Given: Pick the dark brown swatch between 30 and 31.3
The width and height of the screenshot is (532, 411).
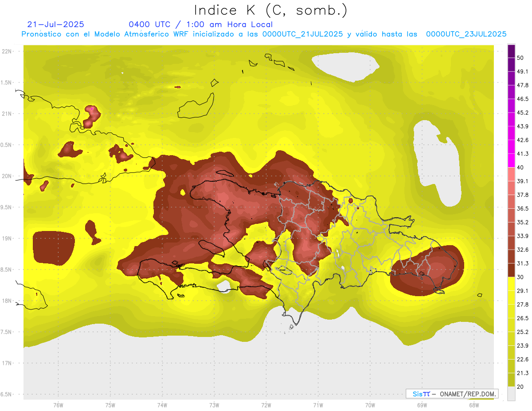Looking at the screenshot, I should [x=511, y=270].
